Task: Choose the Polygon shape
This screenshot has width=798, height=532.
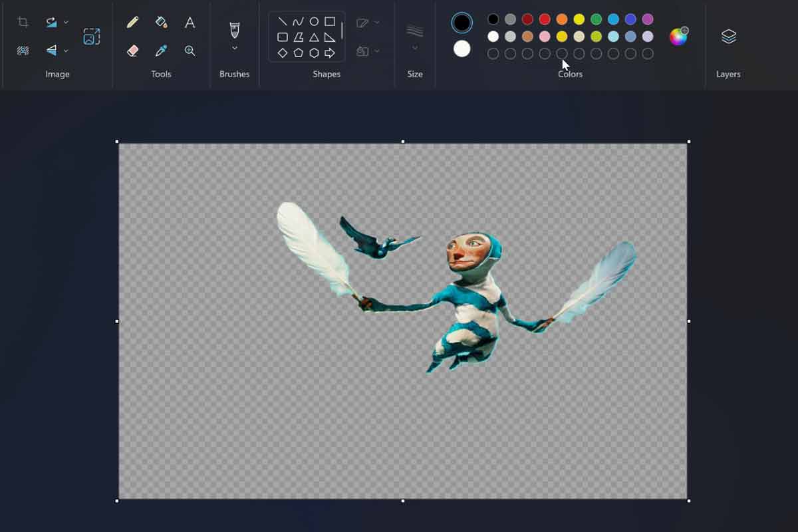Action: [x=298, y=37]
